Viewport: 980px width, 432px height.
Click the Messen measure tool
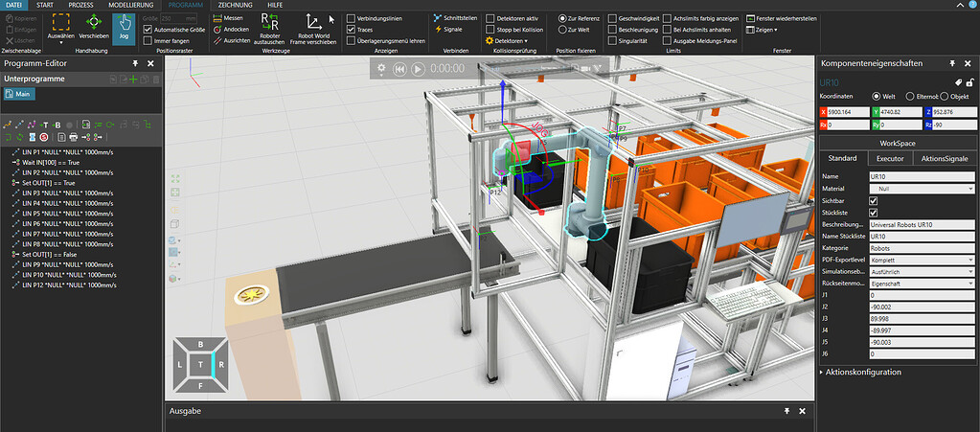click(232, 18)
